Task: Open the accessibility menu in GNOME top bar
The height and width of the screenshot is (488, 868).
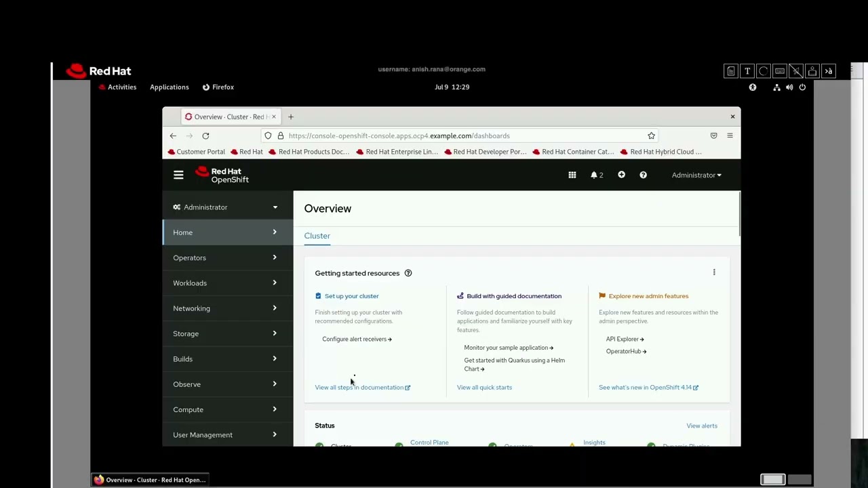Action: click(752, 87)
